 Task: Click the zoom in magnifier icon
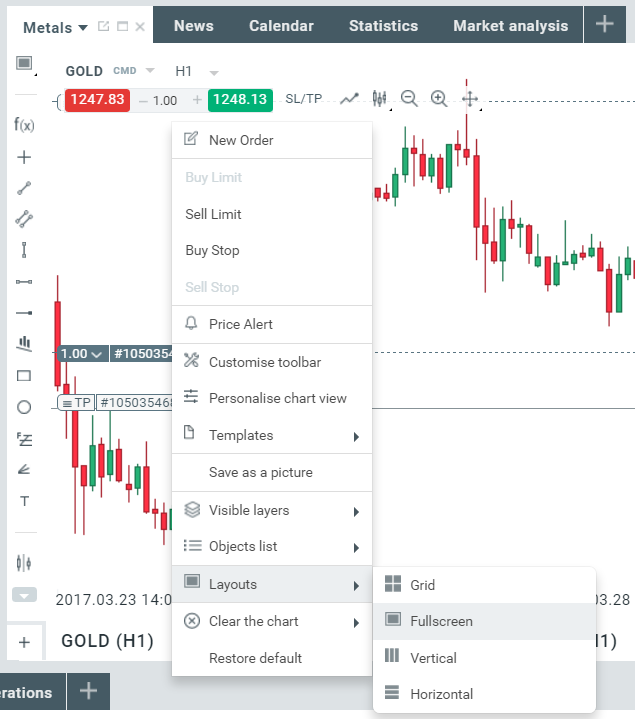tap(439, 98)
